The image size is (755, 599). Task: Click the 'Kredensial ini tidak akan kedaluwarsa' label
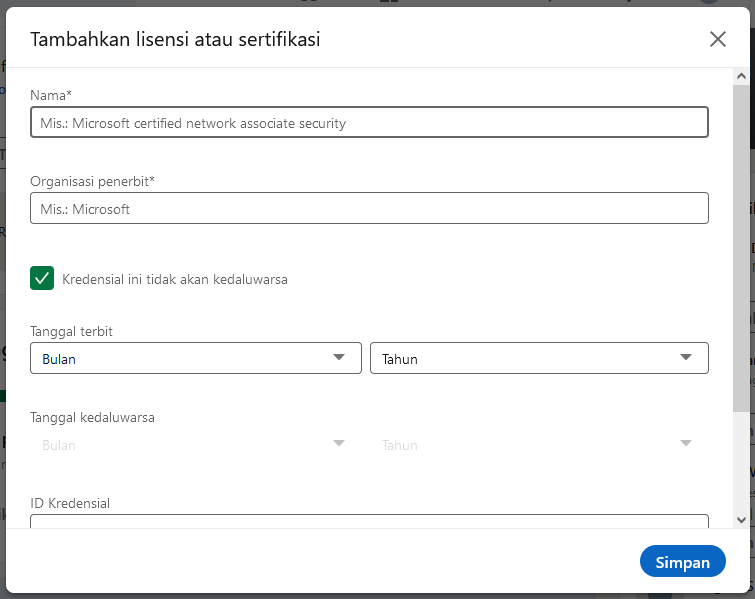[x=175, y=279]
